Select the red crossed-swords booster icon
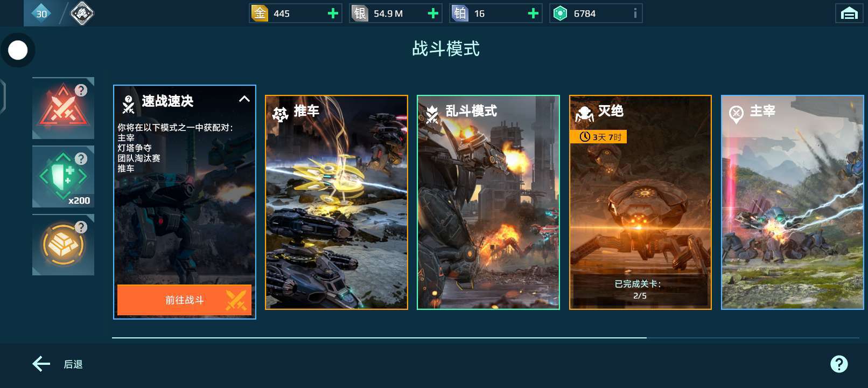This screenshot has width=868, height=388. coord(63,108)
